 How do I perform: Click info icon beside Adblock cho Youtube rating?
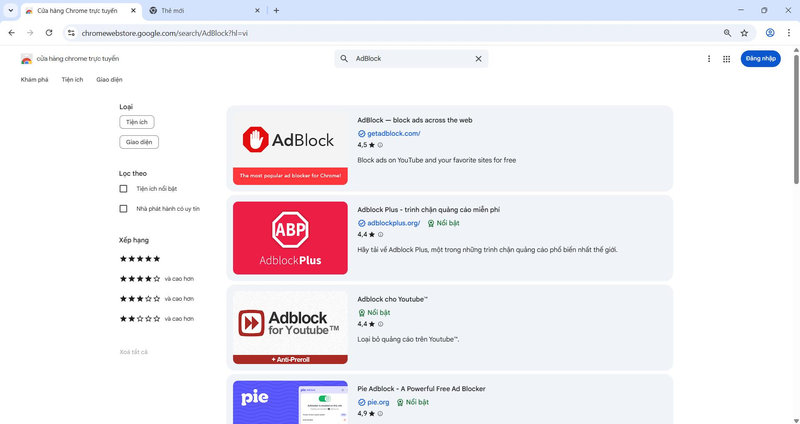coord(380,324)
